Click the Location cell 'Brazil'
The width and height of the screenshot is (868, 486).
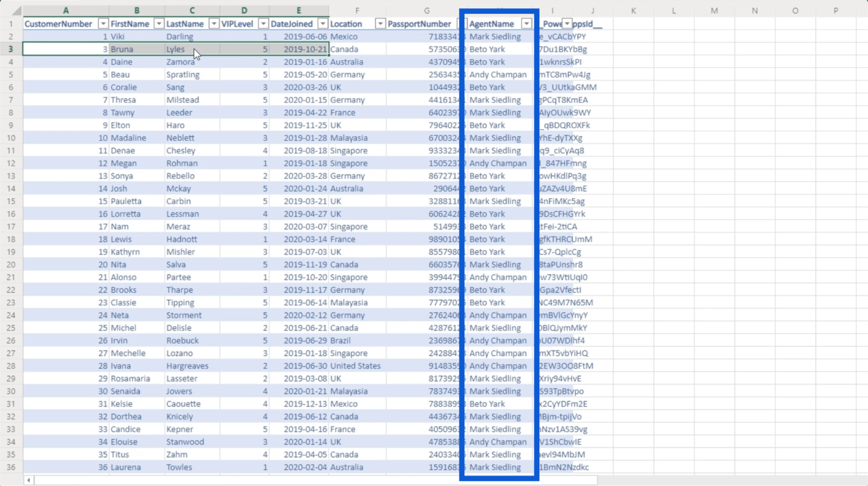(x=358, y=340)
